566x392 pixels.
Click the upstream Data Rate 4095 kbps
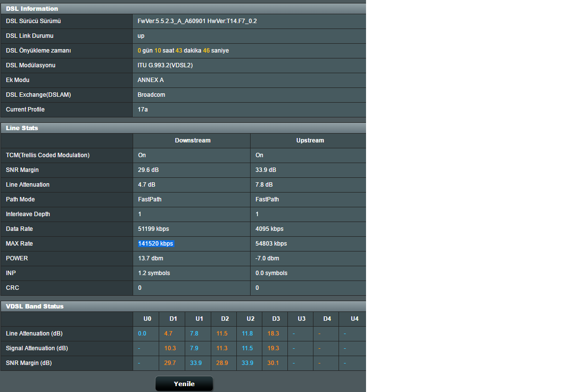269,229
